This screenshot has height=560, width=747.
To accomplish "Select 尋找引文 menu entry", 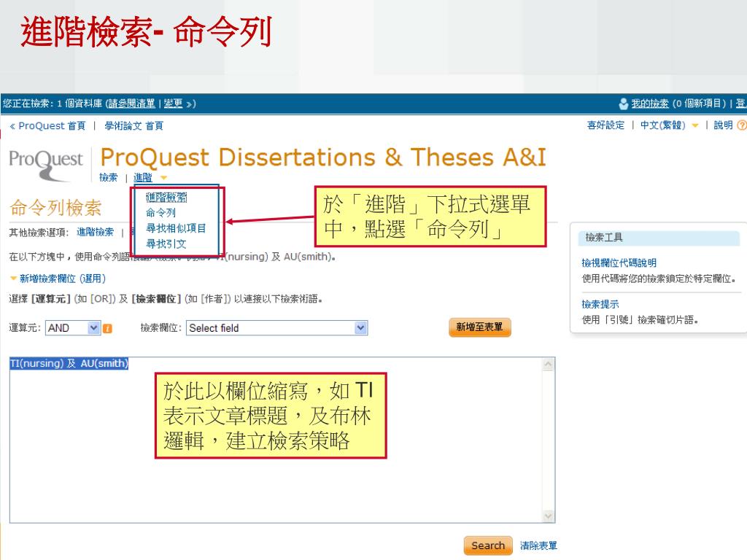I will (166, 244).
